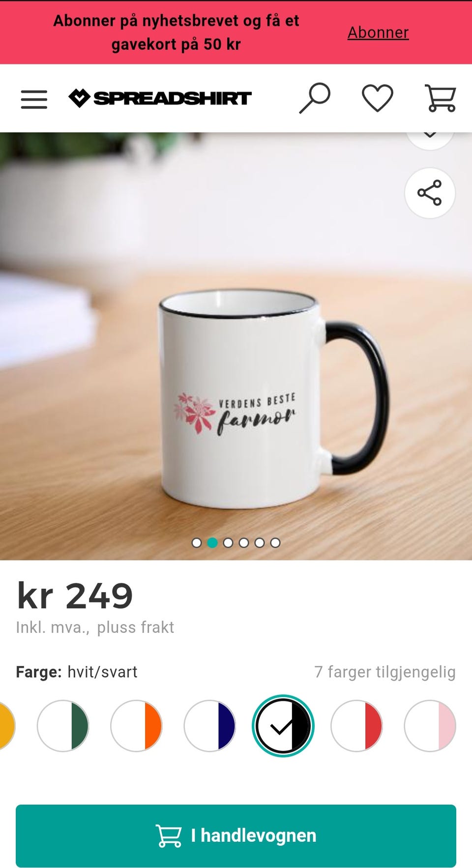Select the white/green mug color

(63, 726)
